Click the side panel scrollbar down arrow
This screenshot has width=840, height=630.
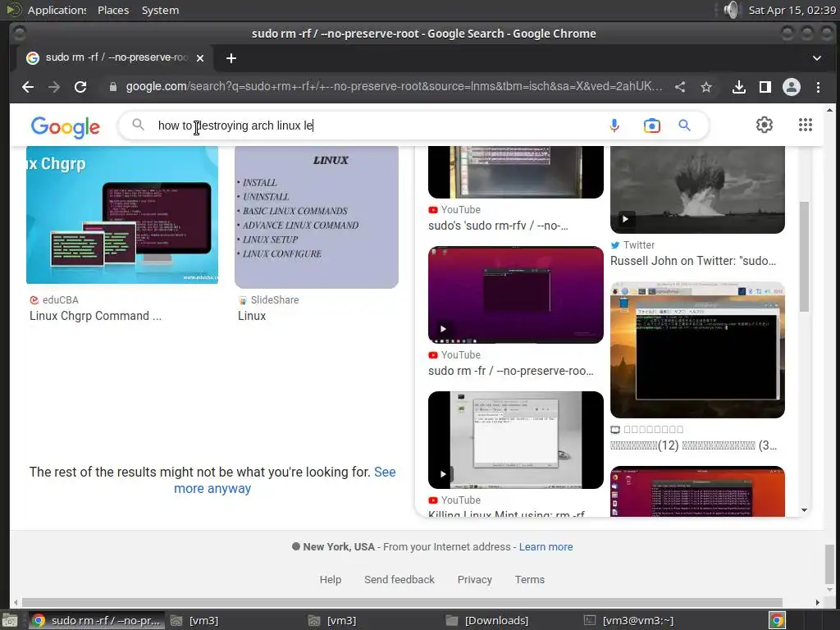pos(804,510)
